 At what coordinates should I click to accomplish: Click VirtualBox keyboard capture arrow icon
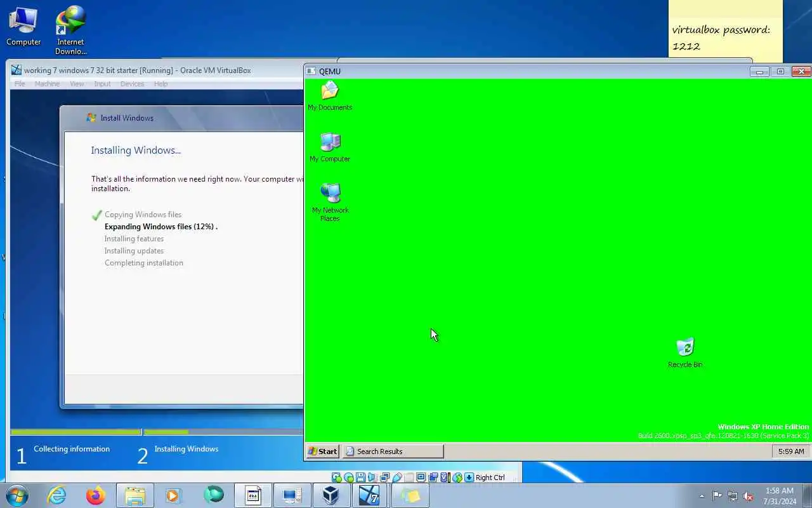pyautogui.click(x=469, y=478)
